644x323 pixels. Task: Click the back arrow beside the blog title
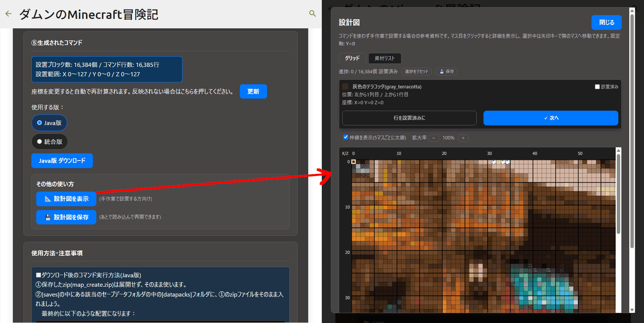click(x=8, y=14)
